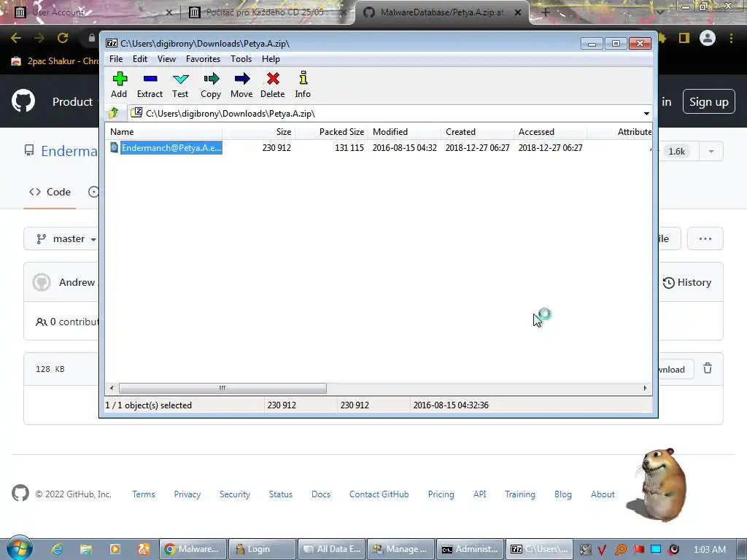
Task: Toggle the Chrome side panel icon
Action: point(684,38)
